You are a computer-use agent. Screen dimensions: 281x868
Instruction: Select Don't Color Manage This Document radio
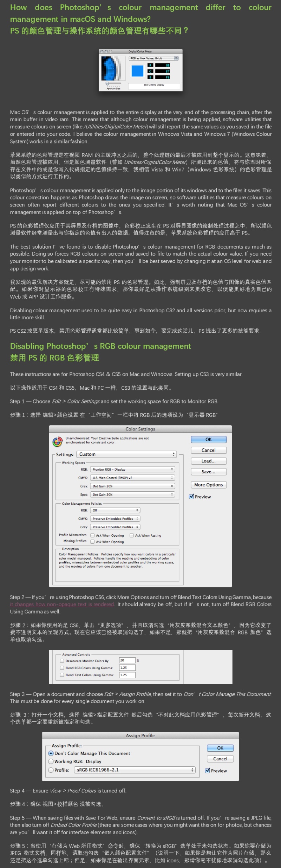51,753
